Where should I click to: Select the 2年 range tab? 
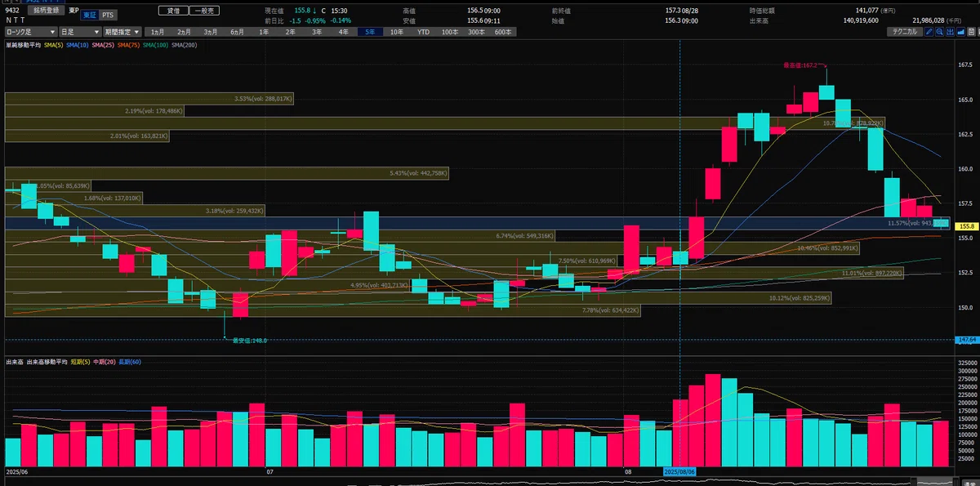coord(291,32)
